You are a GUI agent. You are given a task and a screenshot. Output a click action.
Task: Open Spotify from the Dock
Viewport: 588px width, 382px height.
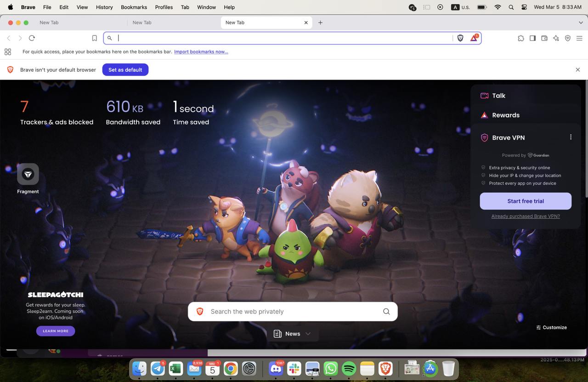[349, 368]
